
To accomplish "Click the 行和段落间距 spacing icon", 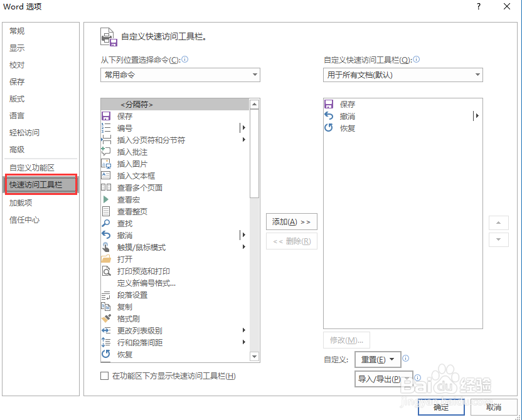I will pos(106,342).
